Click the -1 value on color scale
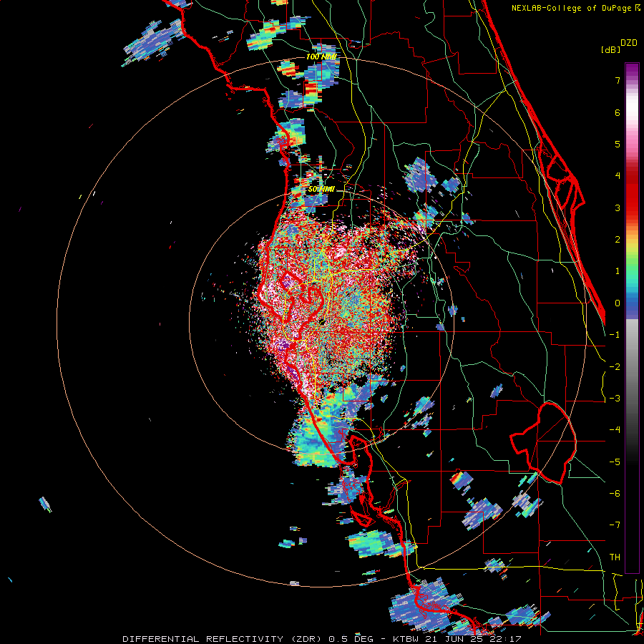 [x=615, y=335]
